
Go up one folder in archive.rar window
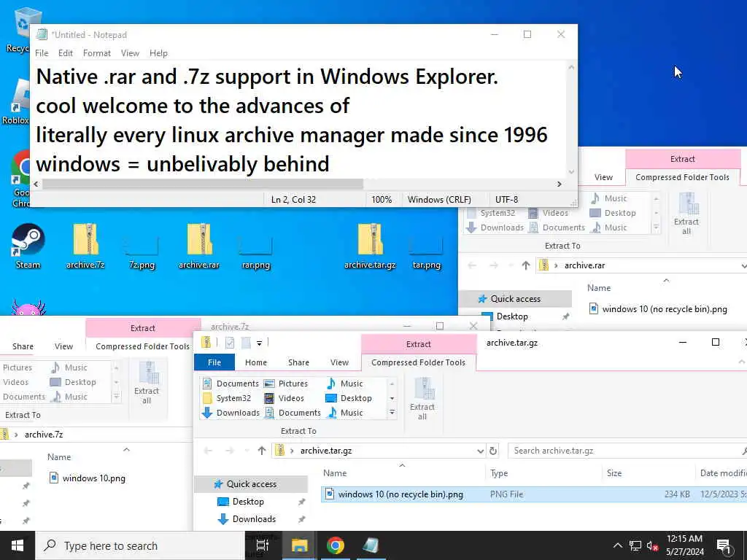[x=525, y=265]
